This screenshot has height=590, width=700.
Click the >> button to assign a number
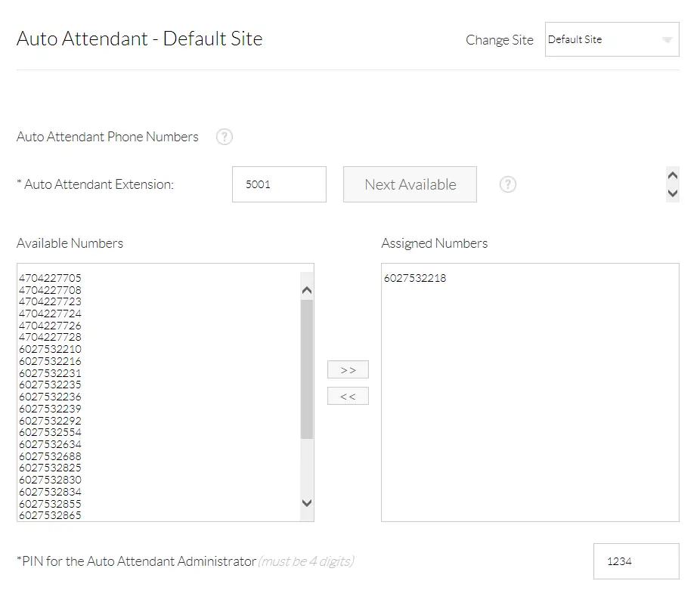pyautogui.click(x=348, y=369)
